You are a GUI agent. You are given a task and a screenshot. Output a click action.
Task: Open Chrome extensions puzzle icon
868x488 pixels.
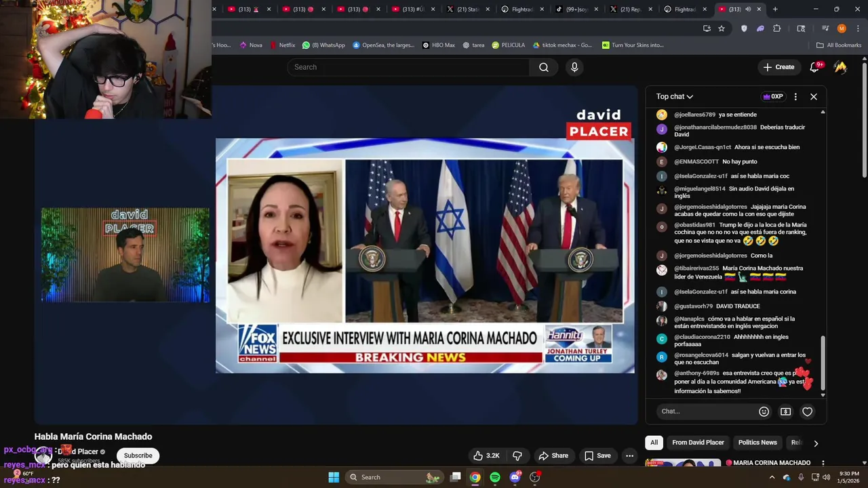click(777, 28)
